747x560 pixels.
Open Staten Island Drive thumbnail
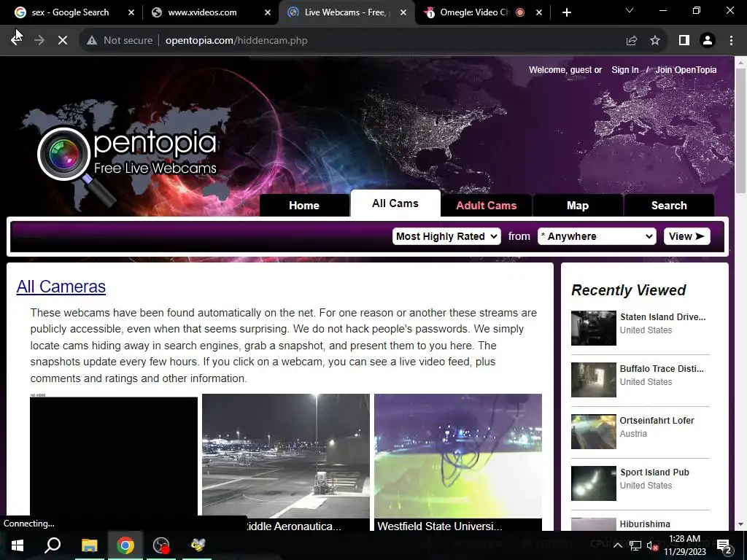point(594,328)
